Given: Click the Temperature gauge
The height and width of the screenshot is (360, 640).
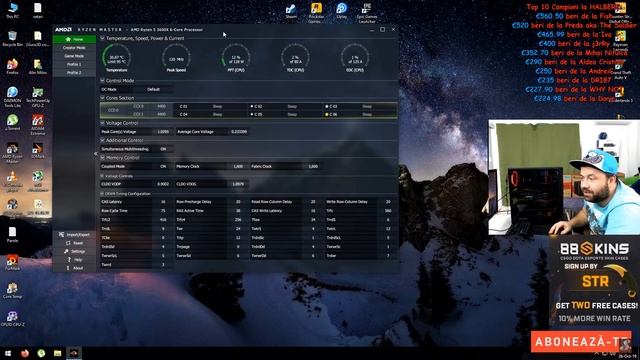Looking at the screenshot, I should 117,58.
